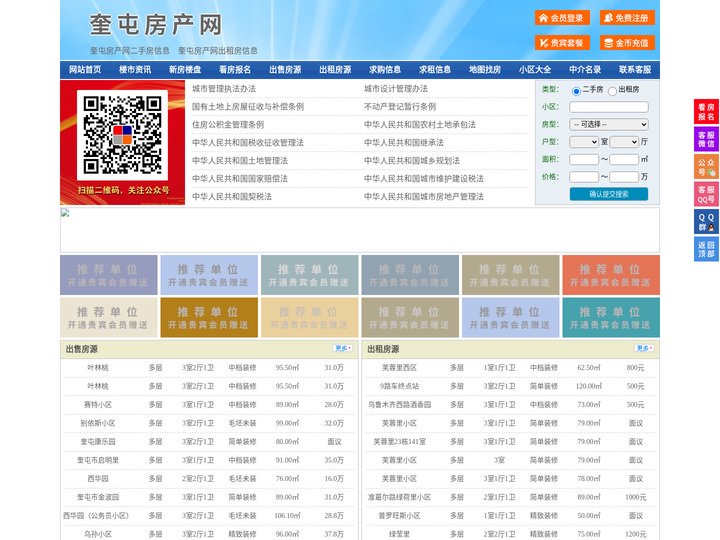Click the pink 客服QQ号 side icon

(x=706, y=194)
